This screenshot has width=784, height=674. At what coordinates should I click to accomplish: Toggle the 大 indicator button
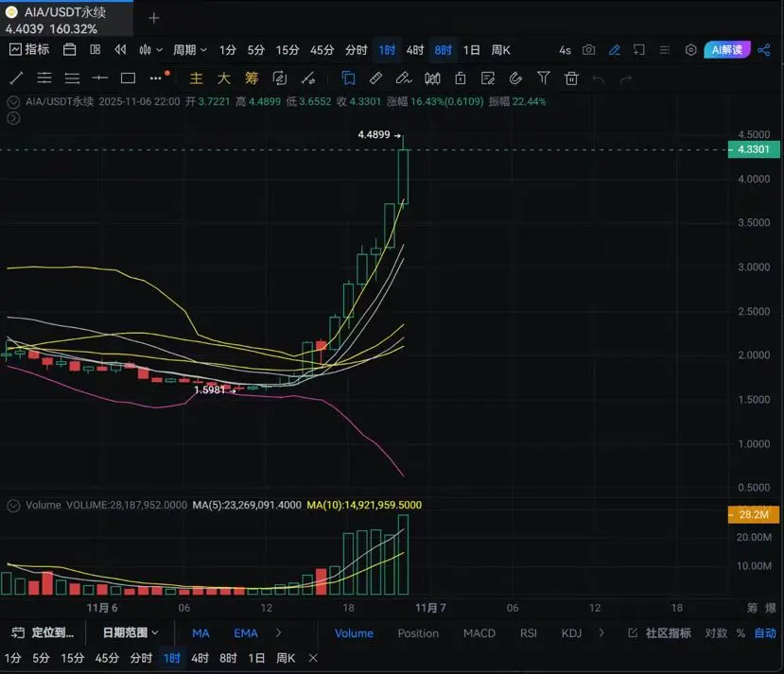(x=223, y=78)
